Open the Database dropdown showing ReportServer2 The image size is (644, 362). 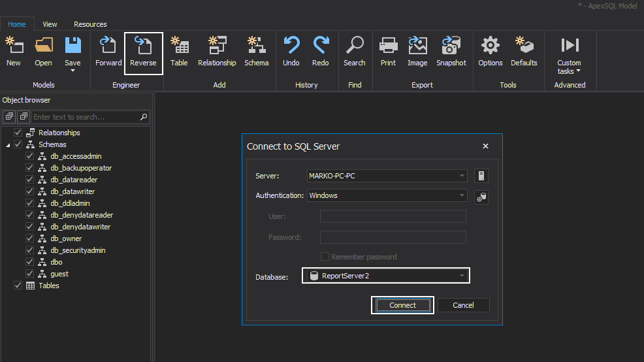click(462, 276)
